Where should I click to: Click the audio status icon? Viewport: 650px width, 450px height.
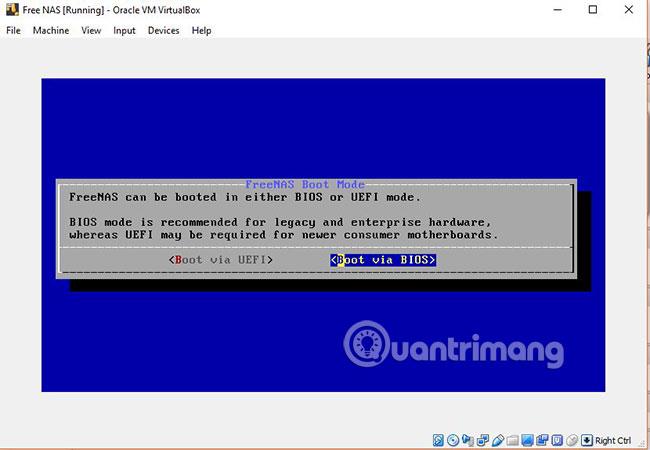click(468, 440)
